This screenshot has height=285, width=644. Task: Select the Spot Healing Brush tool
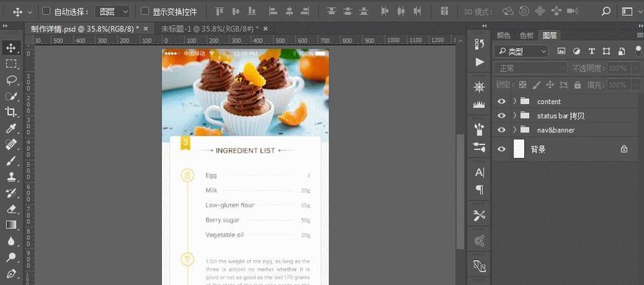11,145
